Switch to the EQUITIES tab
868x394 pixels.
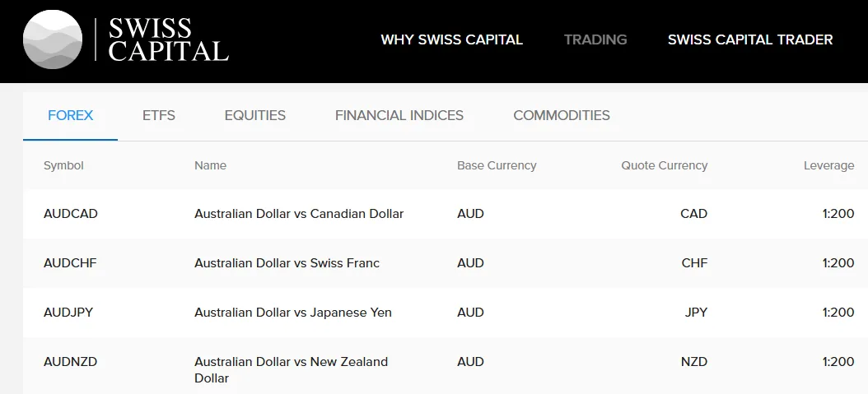255,115
